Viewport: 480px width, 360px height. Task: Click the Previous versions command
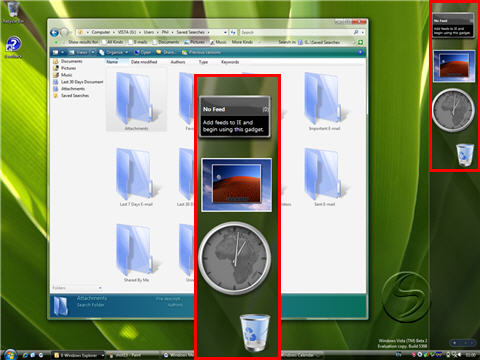pos(201,52)
